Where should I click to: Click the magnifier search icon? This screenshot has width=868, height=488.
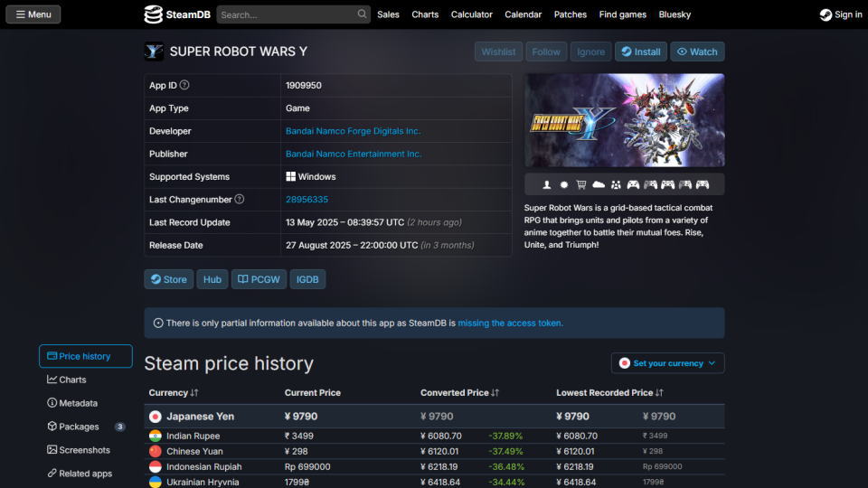click(x=362, y=14)
